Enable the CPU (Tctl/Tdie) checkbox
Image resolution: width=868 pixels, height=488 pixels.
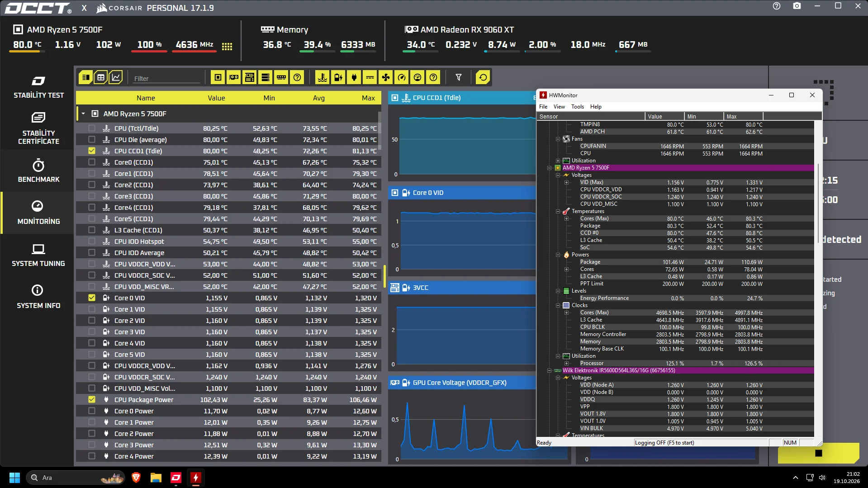(x=92, y=128)
